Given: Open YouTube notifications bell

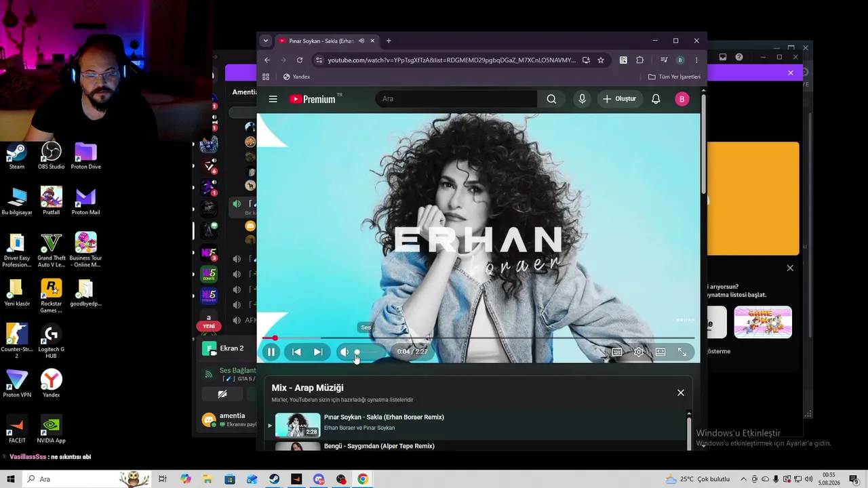Looking at the screenshot, I should tap(656, 99).
